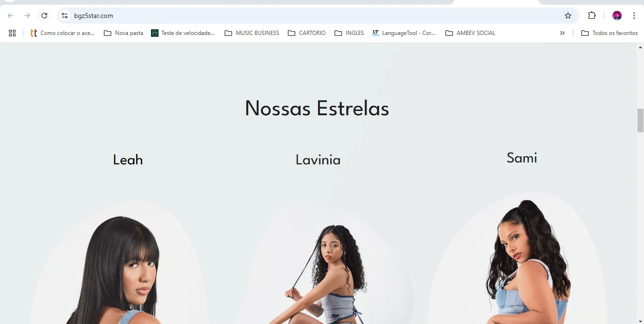Open the AMBEV SOCIAL bookmark folder

pos(470,33)
